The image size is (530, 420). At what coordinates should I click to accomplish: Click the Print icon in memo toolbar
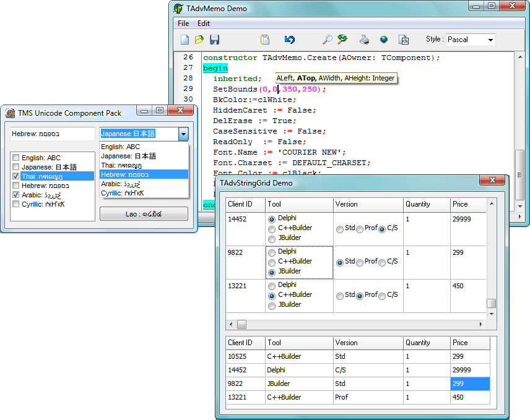tap(364, 40)
